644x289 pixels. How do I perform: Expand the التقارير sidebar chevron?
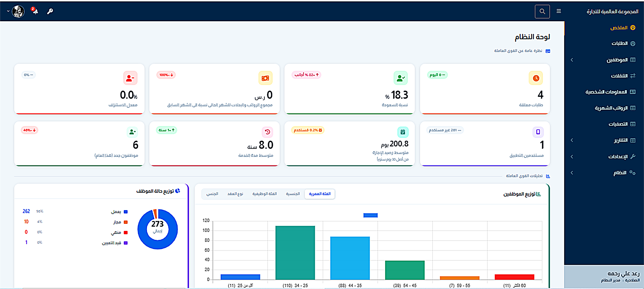(x=572, y=140)
